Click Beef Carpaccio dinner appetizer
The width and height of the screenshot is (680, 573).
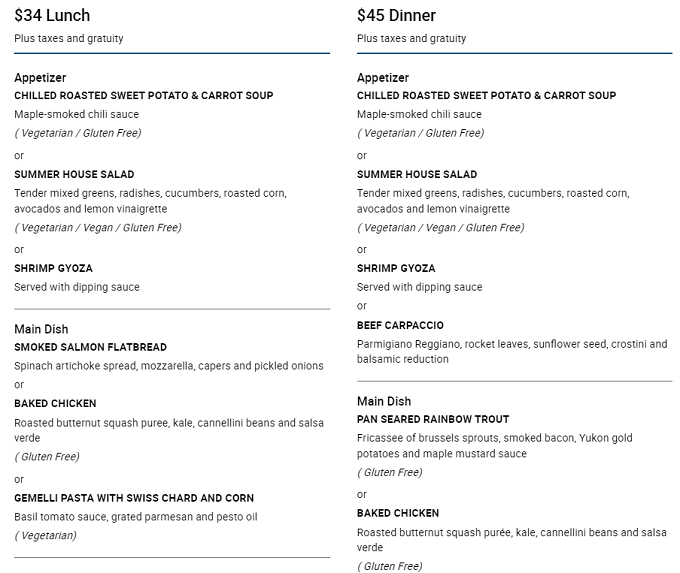pos(400,325)
